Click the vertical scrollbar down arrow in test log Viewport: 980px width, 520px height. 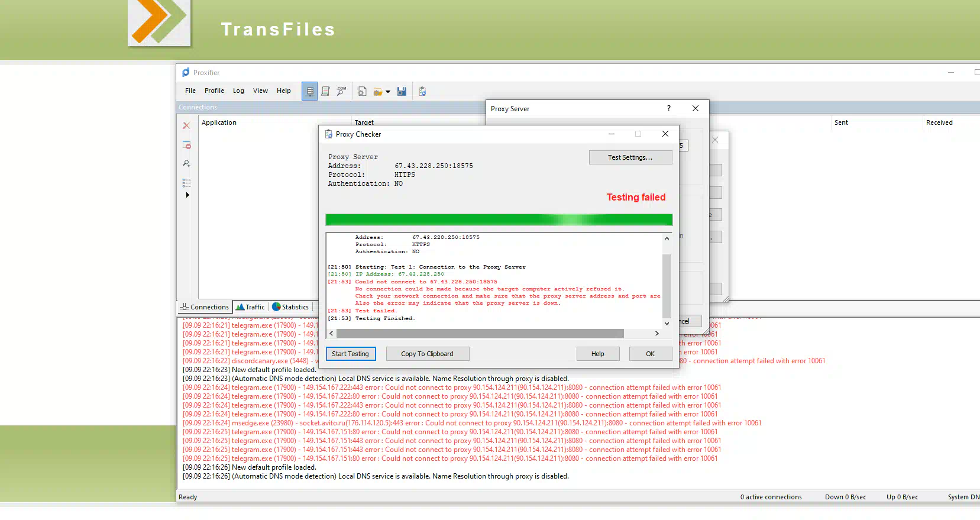pos(667,324)
